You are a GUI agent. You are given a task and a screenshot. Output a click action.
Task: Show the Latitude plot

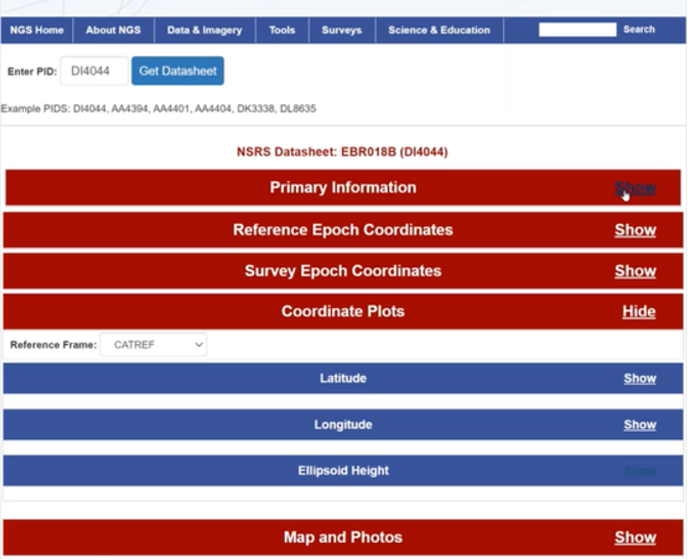(x=639, y=379)
